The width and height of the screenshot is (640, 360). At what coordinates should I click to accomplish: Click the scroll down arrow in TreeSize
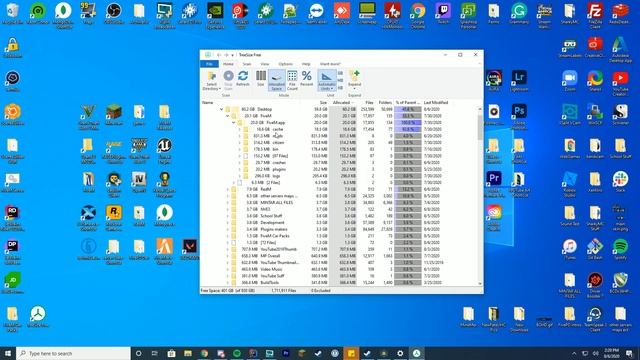[480, 283]
